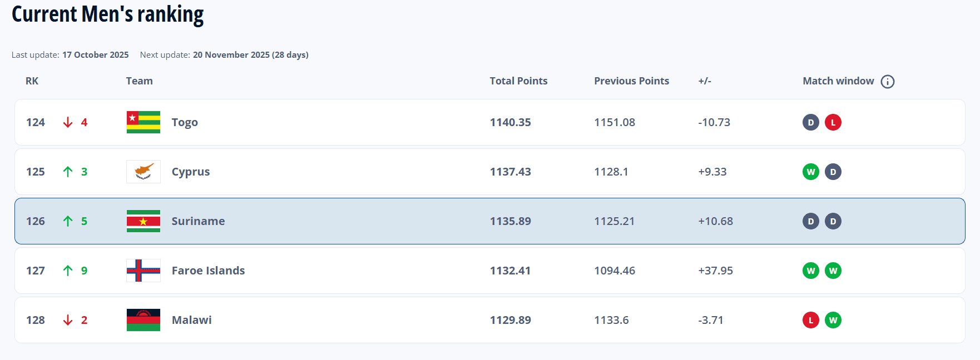Click Togo's red loss badge

[x=833, y=122]
